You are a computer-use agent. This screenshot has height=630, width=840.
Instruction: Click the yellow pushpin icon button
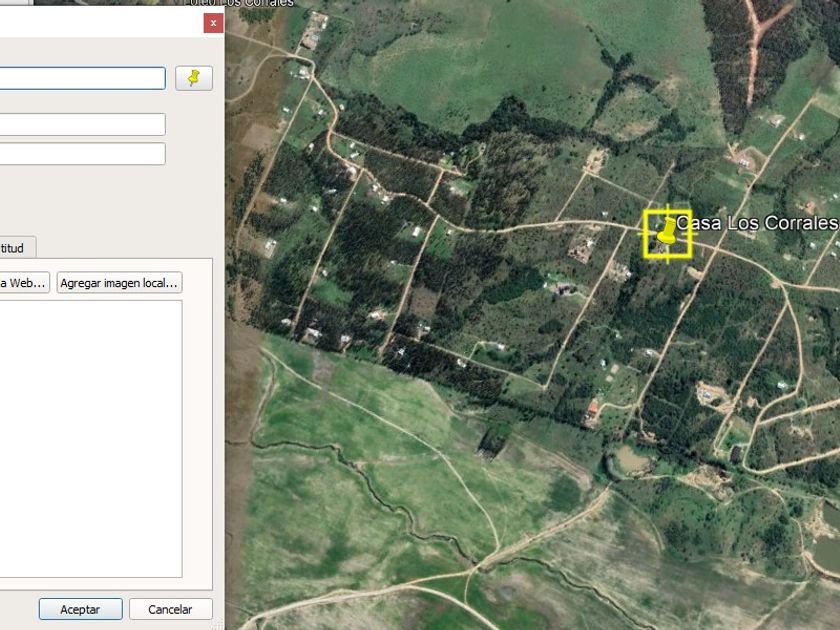(194, 78)
